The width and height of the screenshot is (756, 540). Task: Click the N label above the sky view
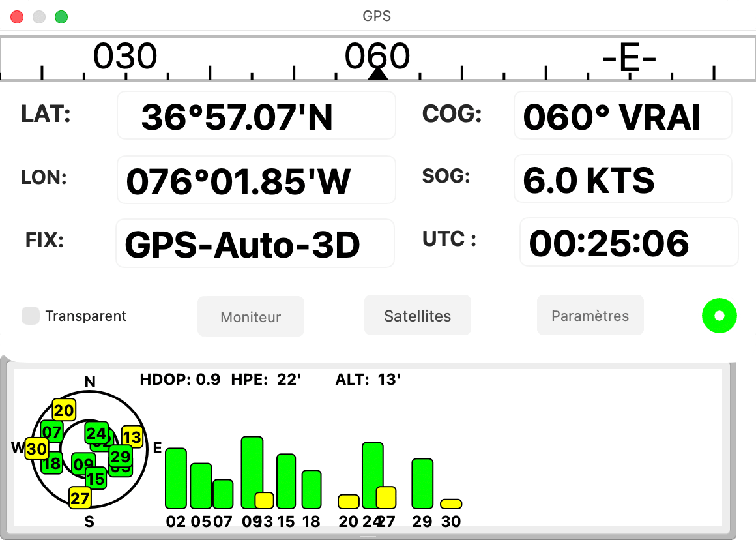tap(90, 382)
